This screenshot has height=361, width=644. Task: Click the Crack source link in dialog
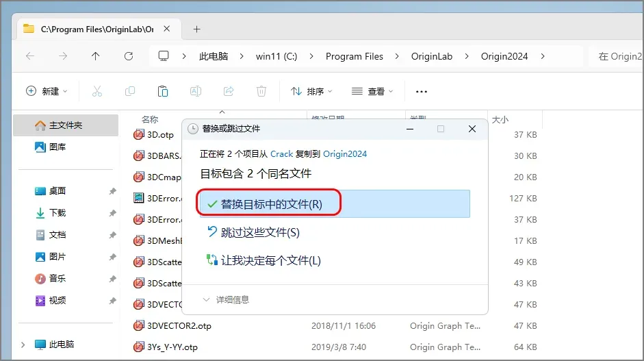[x=282, y=153]
